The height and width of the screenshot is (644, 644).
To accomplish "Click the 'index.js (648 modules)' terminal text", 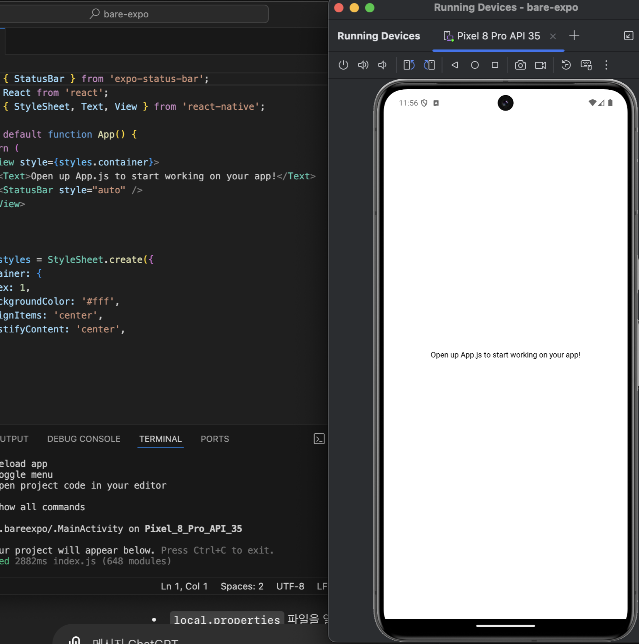I will [x=112, y=561].
